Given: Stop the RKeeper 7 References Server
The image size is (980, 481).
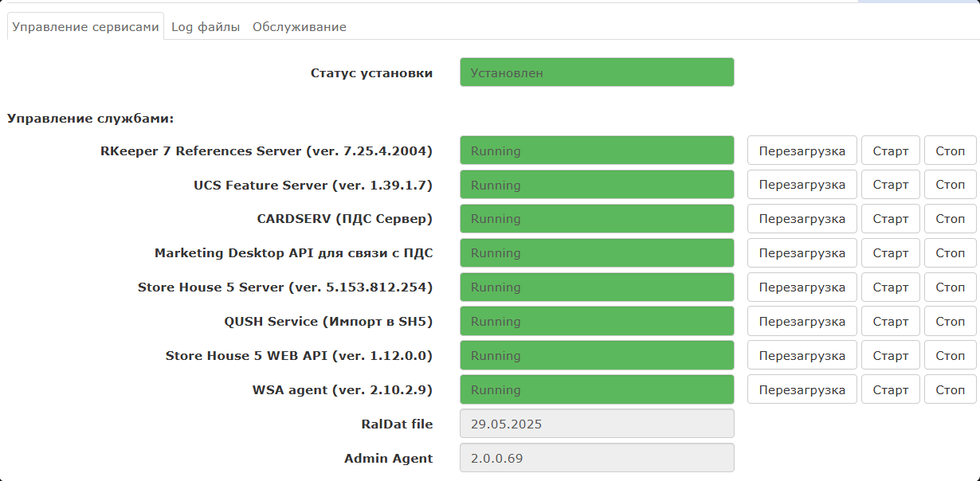Looking at the screenshot, I should 950,151.
